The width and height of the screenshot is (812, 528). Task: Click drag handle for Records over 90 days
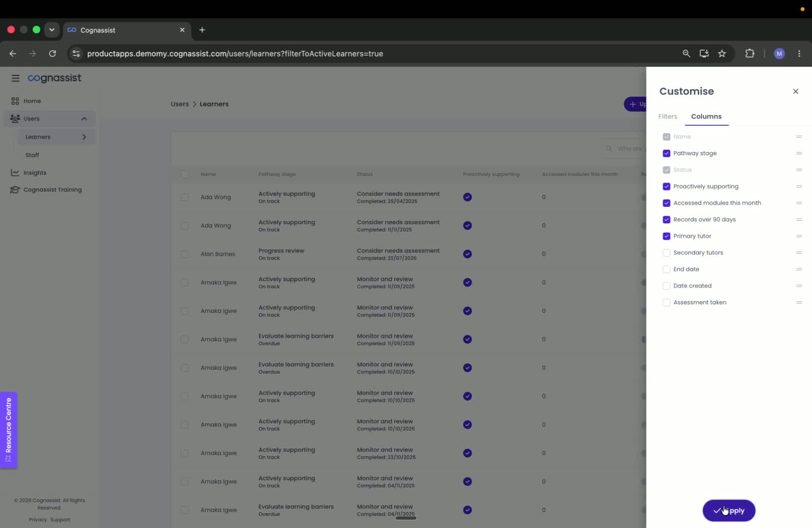pos(799,220)
